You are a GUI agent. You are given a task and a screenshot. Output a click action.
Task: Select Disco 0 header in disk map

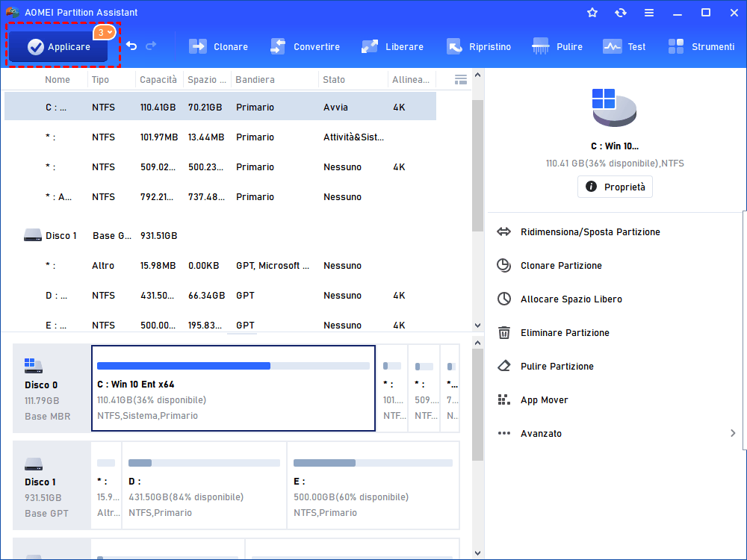[x=52, y=388]
